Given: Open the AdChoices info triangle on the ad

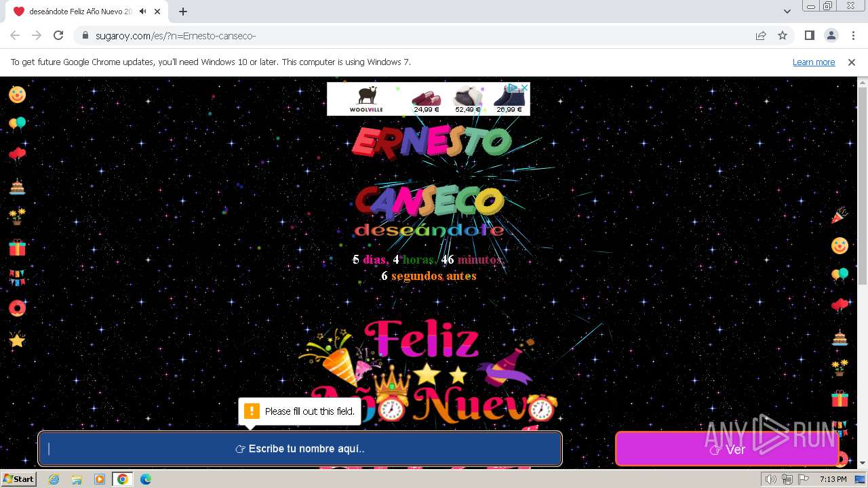Looking at the screenshot, I should (x=514, y=87).
